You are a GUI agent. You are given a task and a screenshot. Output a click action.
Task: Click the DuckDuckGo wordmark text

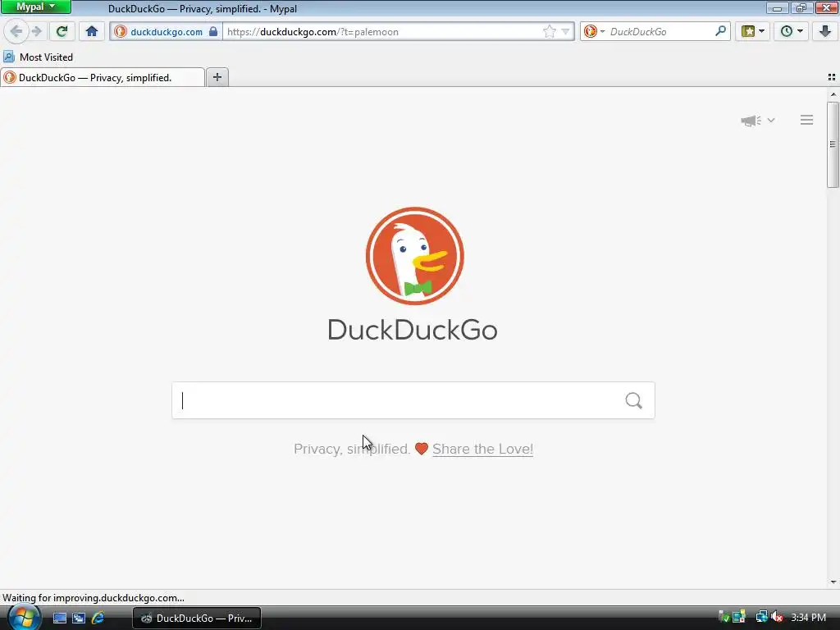413,330
